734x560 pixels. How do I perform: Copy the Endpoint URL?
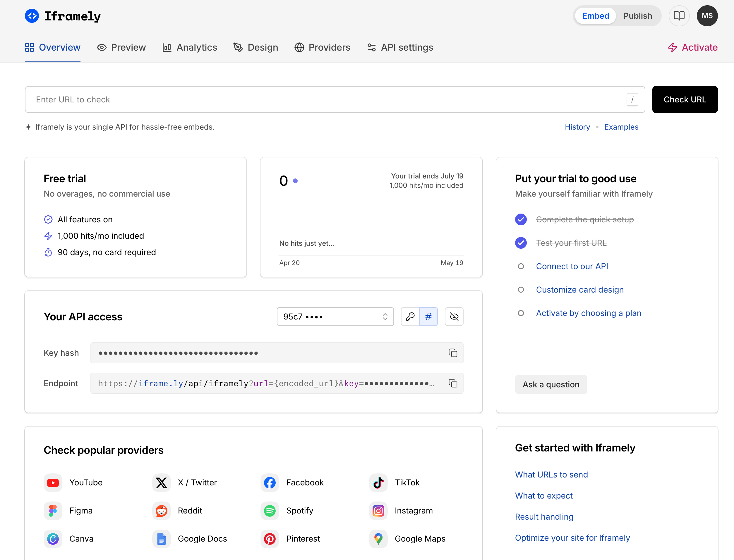coord(453,383)
